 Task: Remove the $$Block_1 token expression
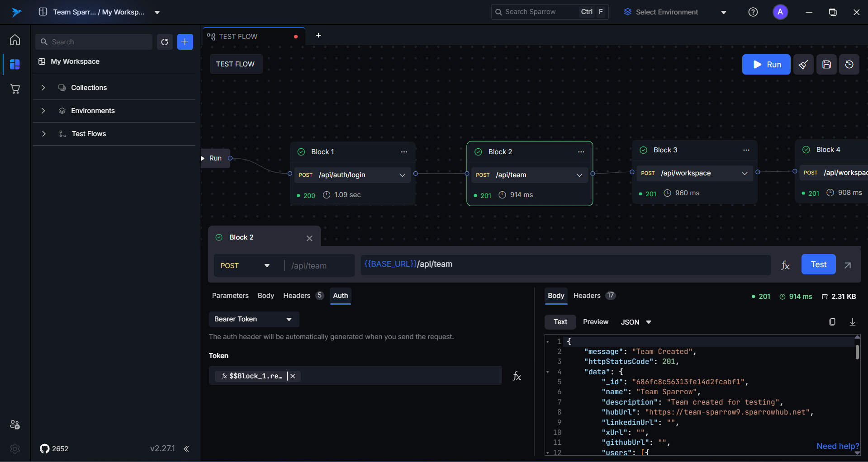point(293,376)
